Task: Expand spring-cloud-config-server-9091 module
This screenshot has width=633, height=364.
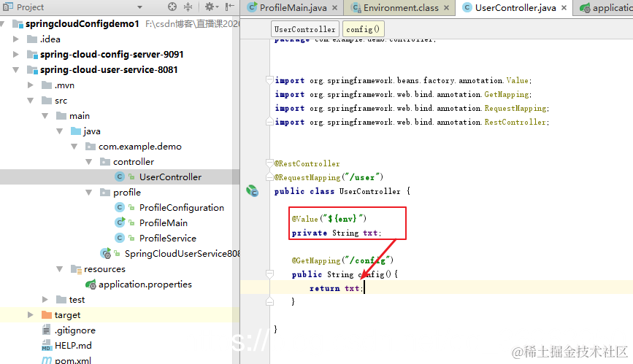Action: 16,55
